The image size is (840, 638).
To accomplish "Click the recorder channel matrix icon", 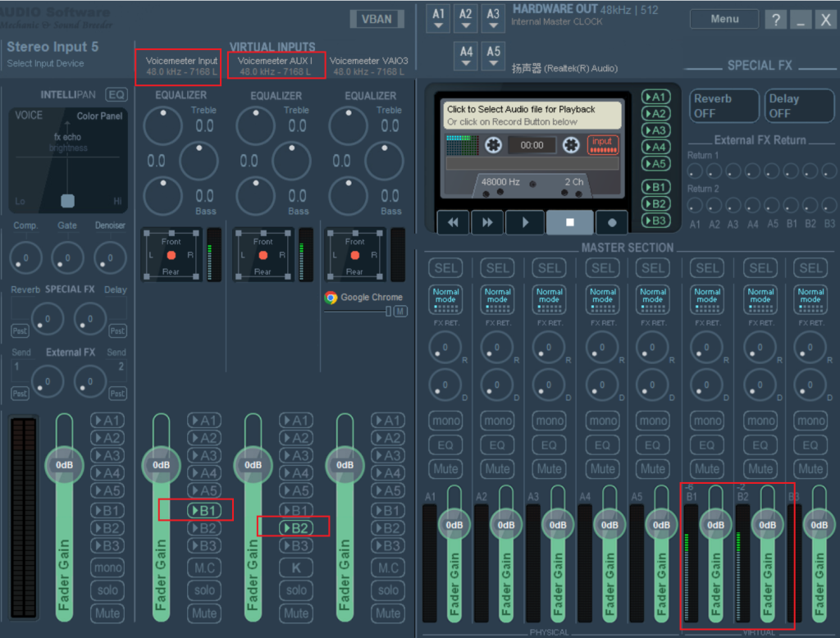I will (x=463, y=144).
